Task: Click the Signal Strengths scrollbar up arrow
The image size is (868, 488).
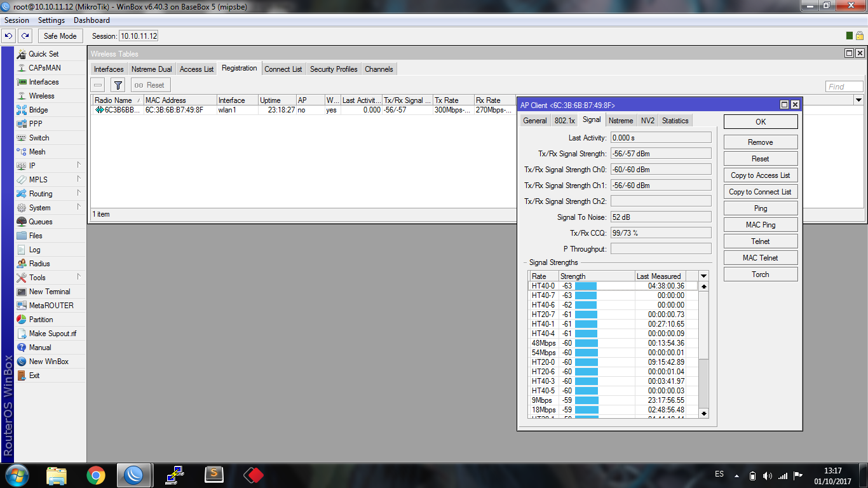Action: click(703, 286)
